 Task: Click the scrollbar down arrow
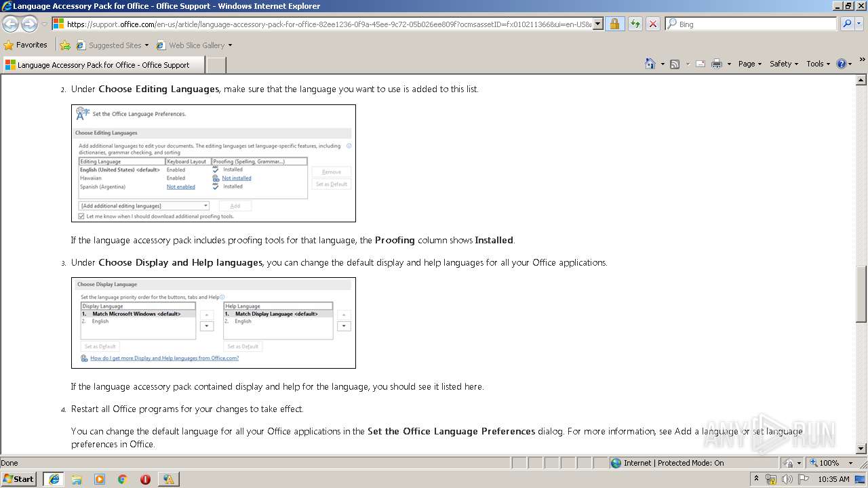[x=862, y=449]
